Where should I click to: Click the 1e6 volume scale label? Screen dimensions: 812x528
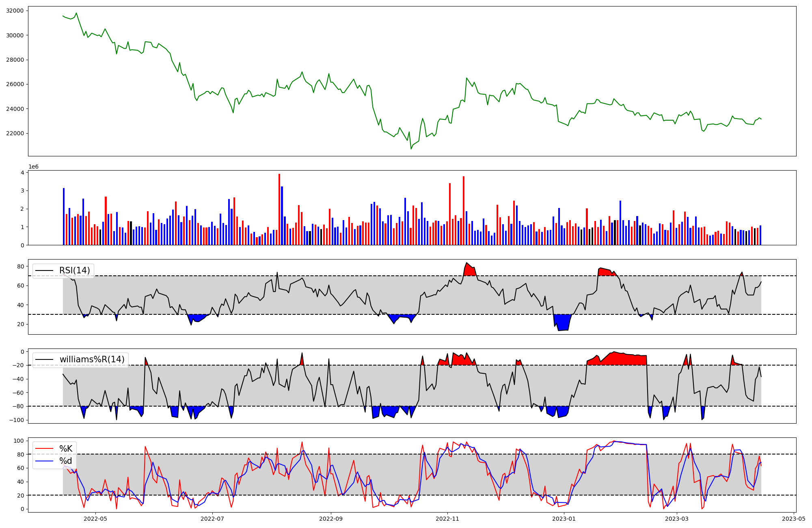pos(33,167)
